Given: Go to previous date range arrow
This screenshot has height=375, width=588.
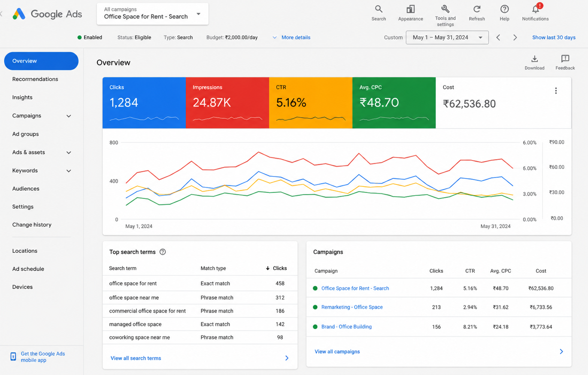Looking at the screenshot, I should (x=498, y=37).
